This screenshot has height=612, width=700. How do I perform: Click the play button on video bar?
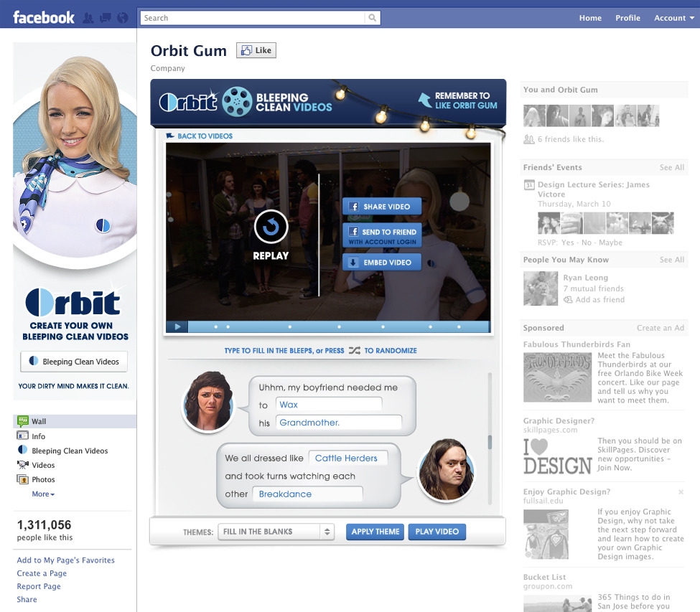tap(177, 326)
